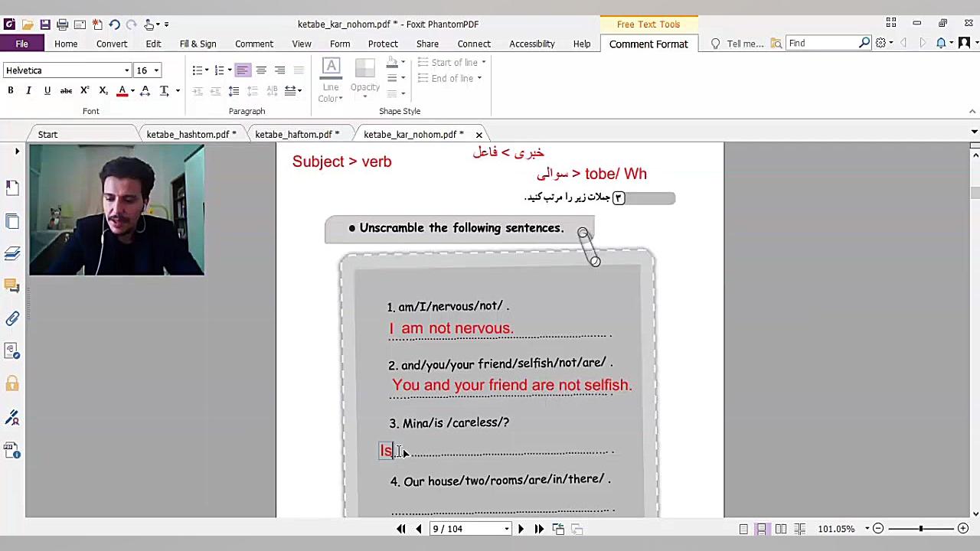Select the Security lock icon in the sidebar

click(x=12, y=381)
